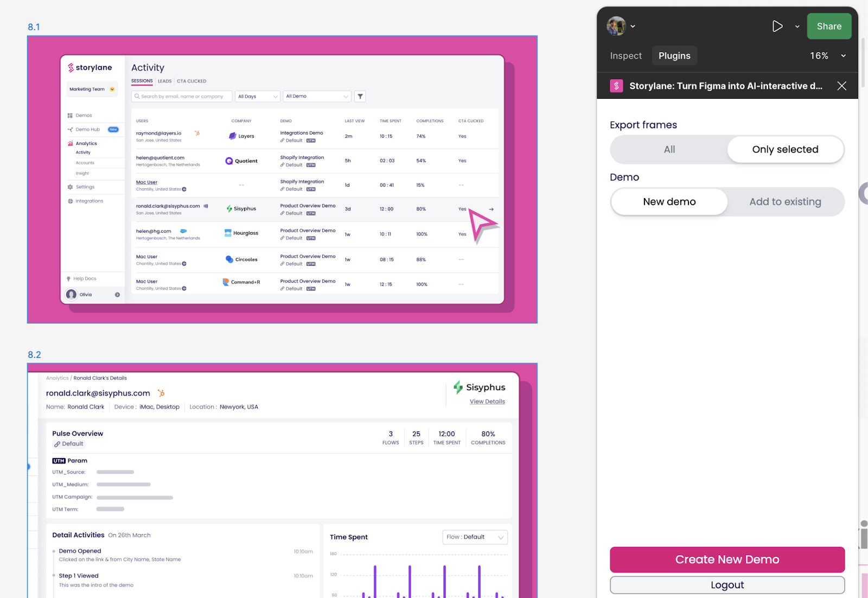Click the Default link chip under Pulse Overview
Viewport: 868px width, 598px height.
(69, 444)
